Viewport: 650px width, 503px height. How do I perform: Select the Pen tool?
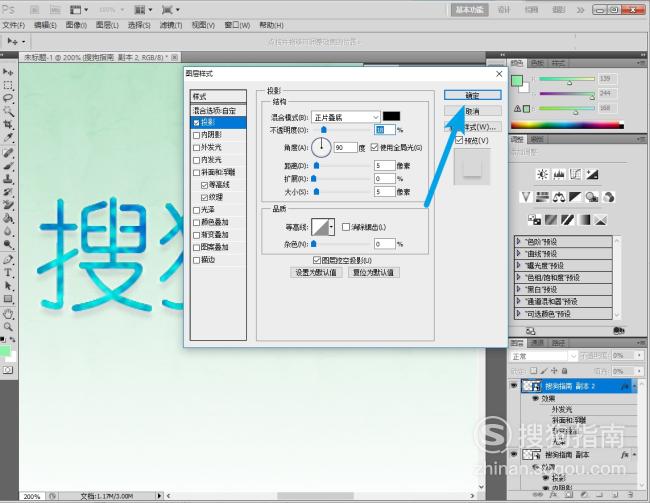[x=8, y=260]
